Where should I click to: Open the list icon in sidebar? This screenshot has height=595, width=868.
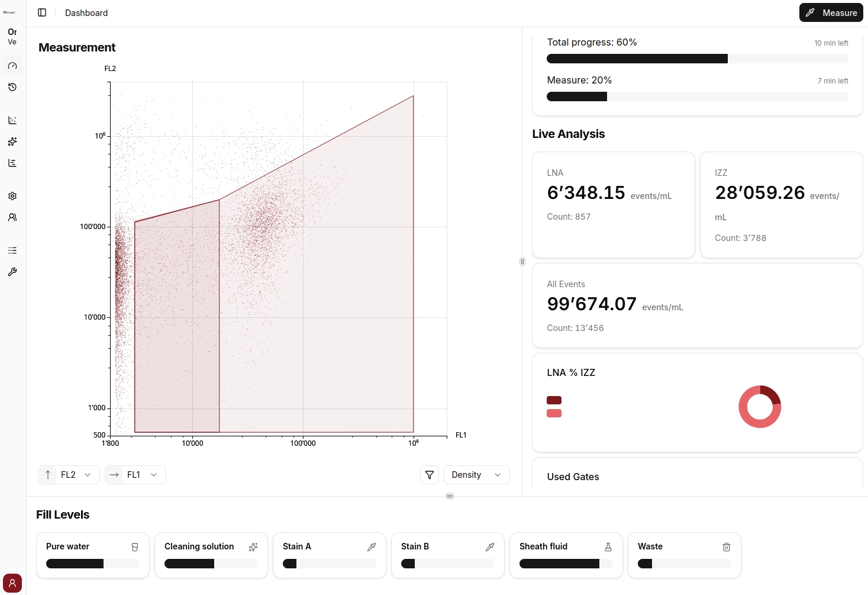click(12, 250)
